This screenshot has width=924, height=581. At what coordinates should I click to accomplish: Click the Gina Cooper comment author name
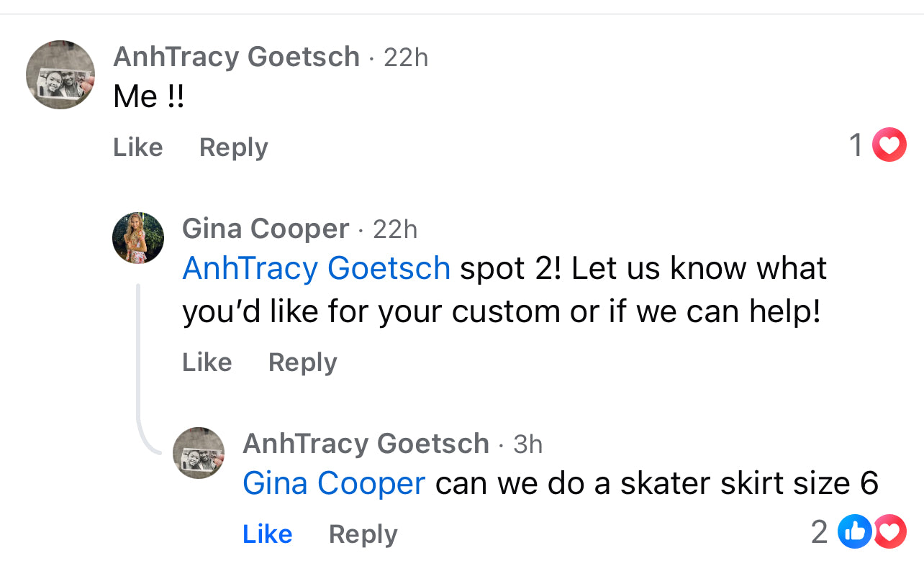tap(266, 229)
